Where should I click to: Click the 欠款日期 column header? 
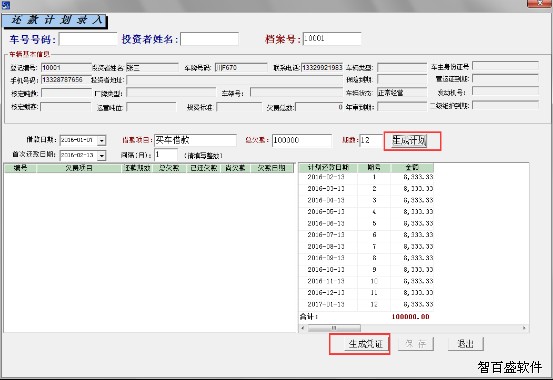272,168
